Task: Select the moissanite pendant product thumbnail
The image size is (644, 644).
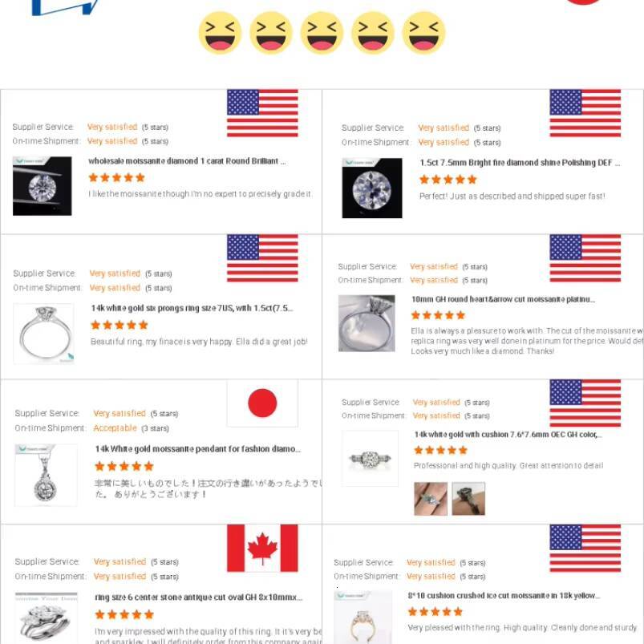Action: [x=46, y=475]
